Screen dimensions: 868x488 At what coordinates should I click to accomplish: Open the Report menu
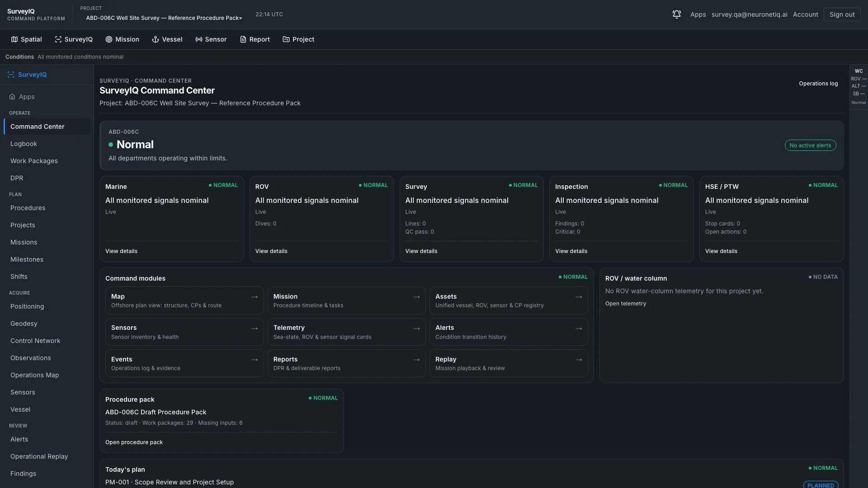pyautogui.click(x=255, y=39)
